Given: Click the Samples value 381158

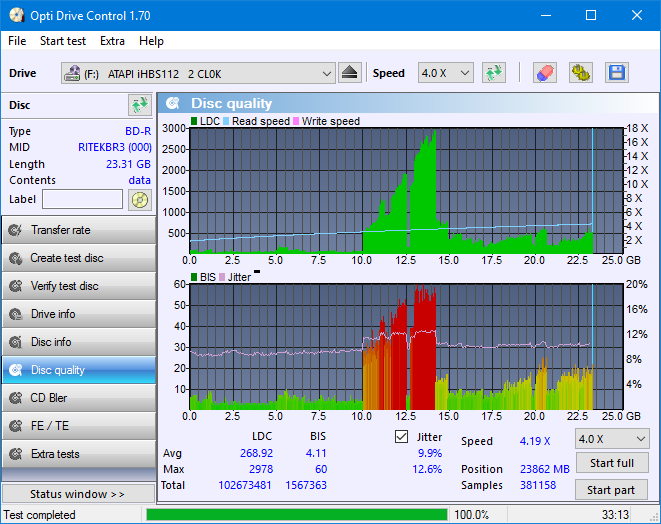Looking at the screenshot, I should (x=538, y=485).
